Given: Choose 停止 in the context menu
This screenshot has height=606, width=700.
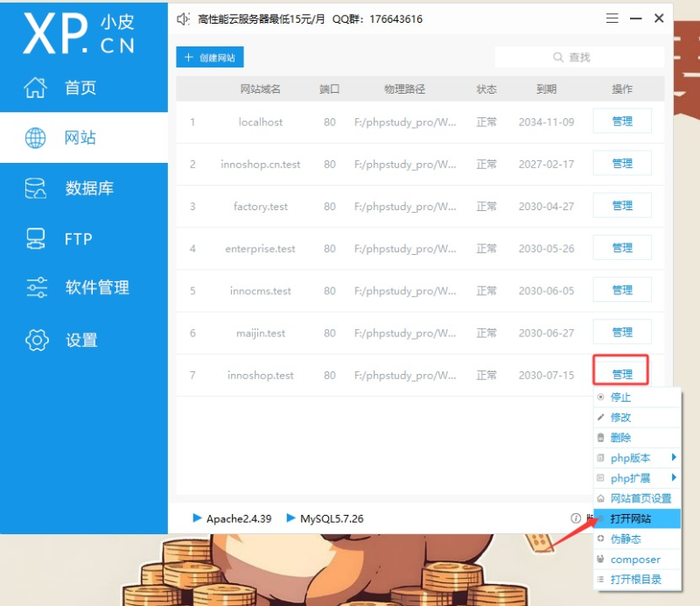Looking at the screenshot, I should pos(637,398).
